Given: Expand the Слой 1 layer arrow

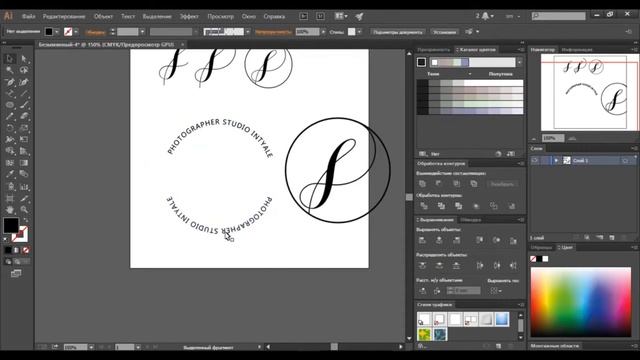Looking at the screenshot, I should pyautogui.click(x=556, y=160).
